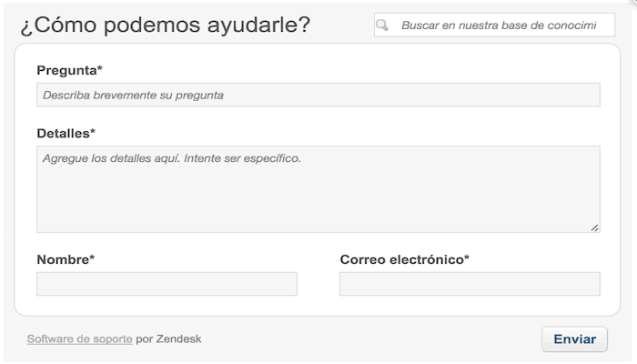This screenshot has width=637, height=364.
Task: Click the Buscar en nuestra base placeholder
Action: (x=499, y=25)
